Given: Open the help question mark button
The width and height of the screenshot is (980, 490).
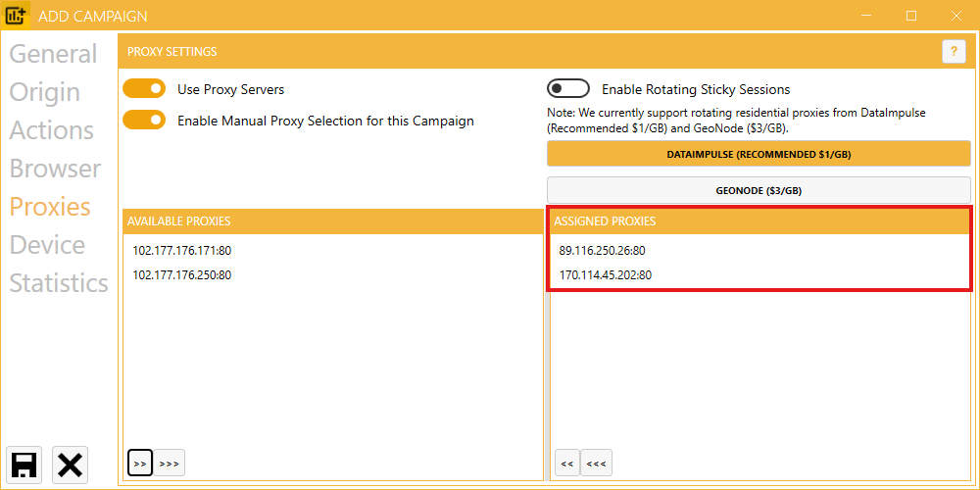Looking at the screenshot, I should click(x=954, y=52).
